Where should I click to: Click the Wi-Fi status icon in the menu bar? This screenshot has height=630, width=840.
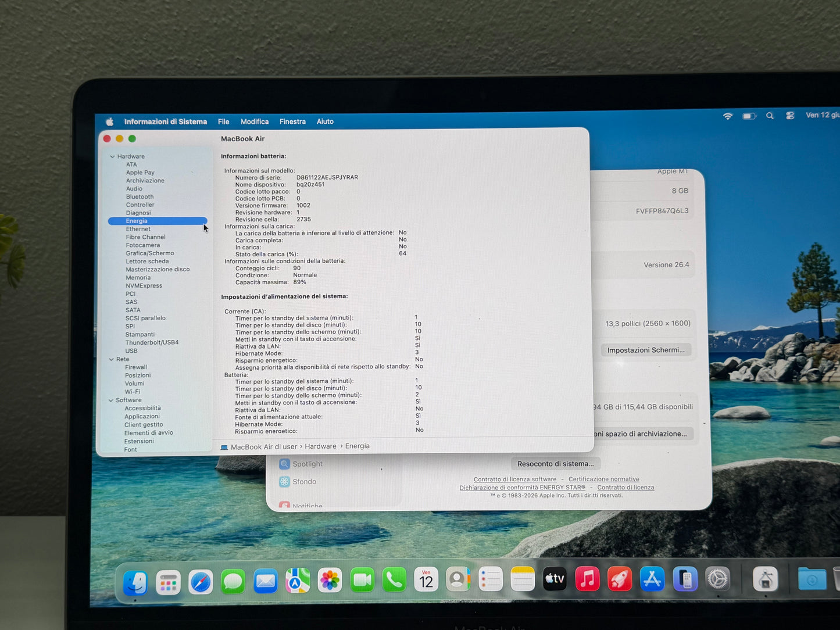click(x=728, y=116)
